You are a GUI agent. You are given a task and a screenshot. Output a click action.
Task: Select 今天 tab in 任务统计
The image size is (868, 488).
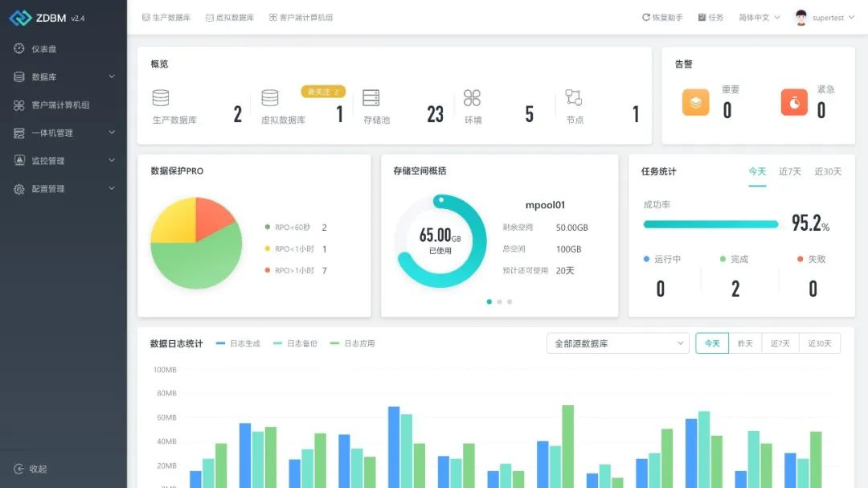coord(757,172)
